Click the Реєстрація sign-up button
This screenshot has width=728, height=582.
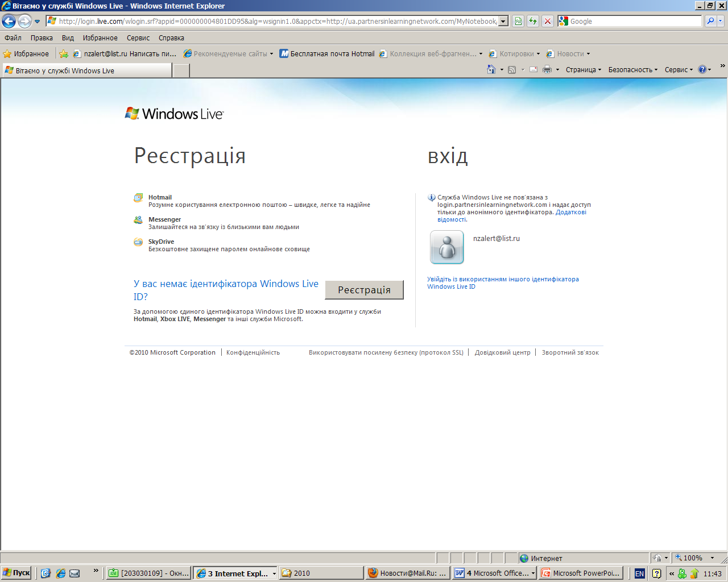point(364,290)
